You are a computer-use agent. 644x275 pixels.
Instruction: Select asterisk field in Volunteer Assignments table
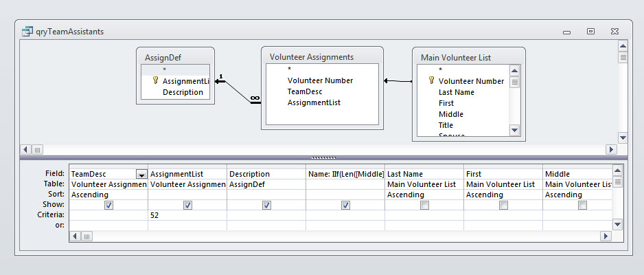pyautogui.click(x=322, y=69)
